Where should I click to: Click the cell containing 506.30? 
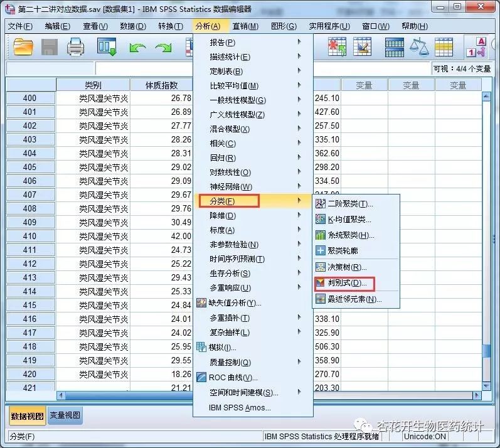coord(327,346)
